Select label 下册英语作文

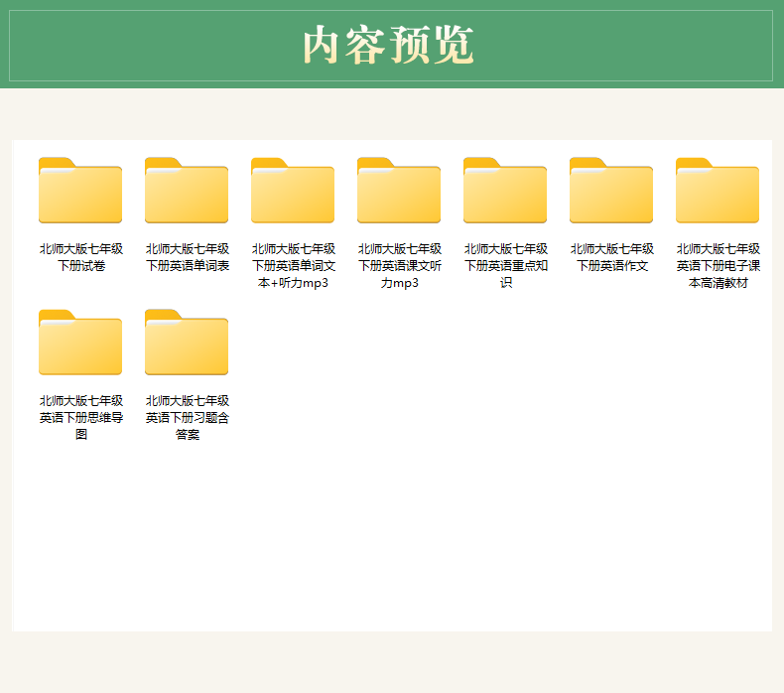(x=612, y=257)
